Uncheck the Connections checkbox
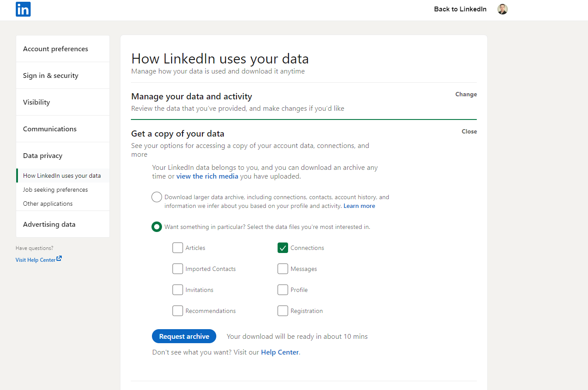The width and height of the screenshot is (588, 390). (x=283, y=247)
